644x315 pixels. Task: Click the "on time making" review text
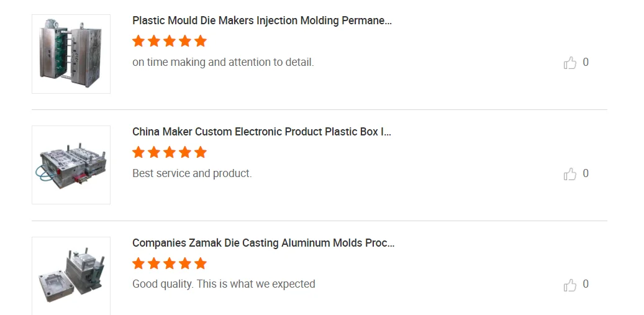point(223,62)
